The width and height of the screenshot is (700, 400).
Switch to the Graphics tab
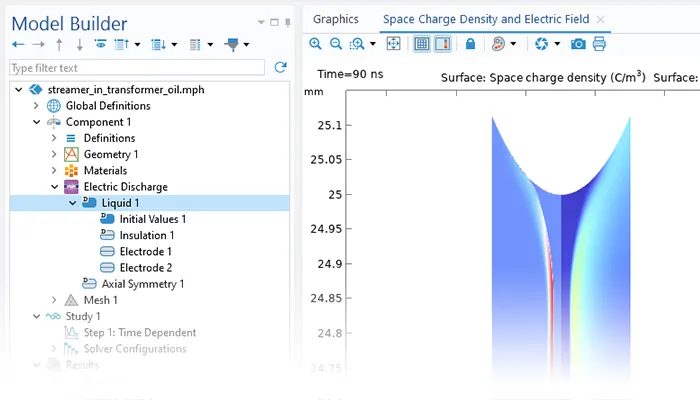(x=335, y=19)
